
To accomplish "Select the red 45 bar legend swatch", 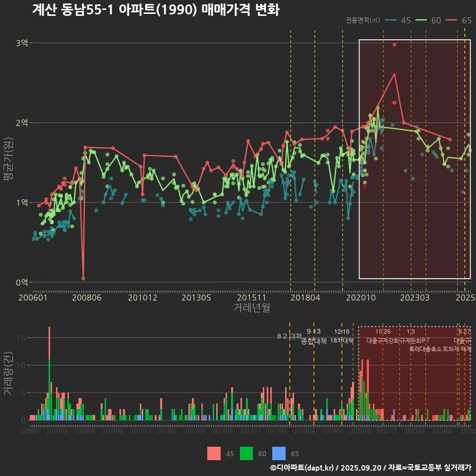I will click(x=214, y=453).
